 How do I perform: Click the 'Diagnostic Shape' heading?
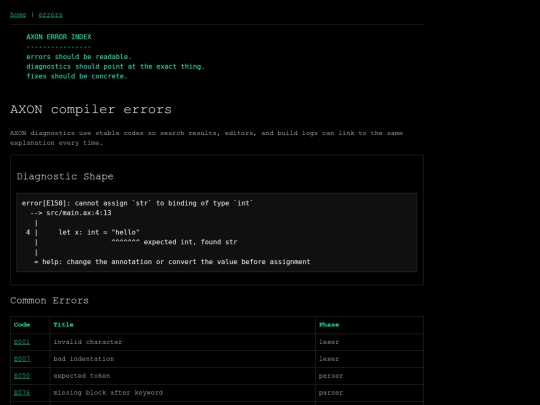[65, 177]
